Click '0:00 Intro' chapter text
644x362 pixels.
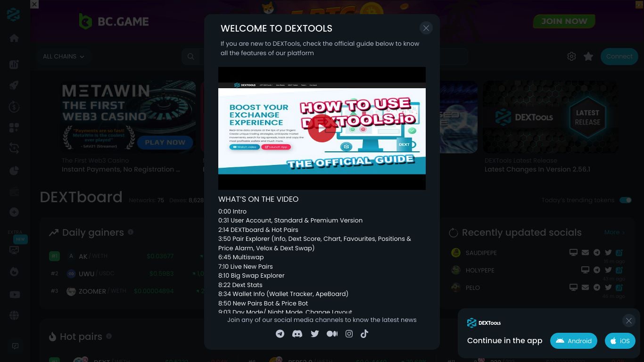pyautogui.click(x=232, y=212)
